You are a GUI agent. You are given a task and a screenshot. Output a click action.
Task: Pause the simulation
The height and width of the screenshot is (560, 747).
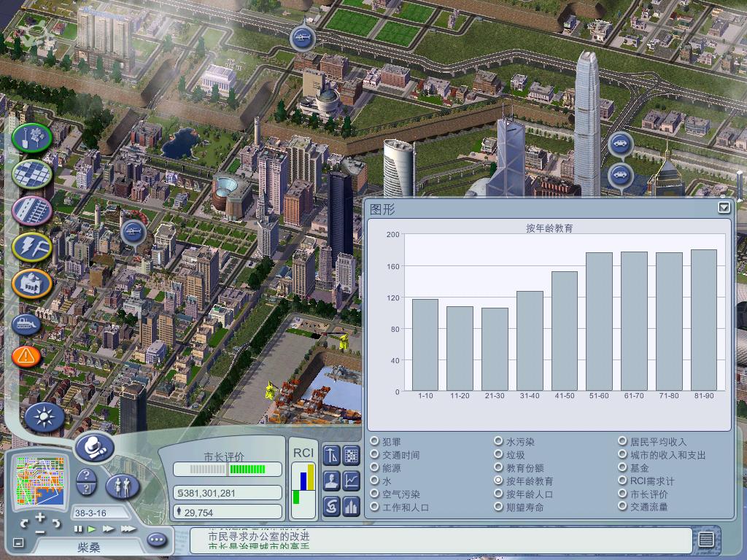pos(77,529)
